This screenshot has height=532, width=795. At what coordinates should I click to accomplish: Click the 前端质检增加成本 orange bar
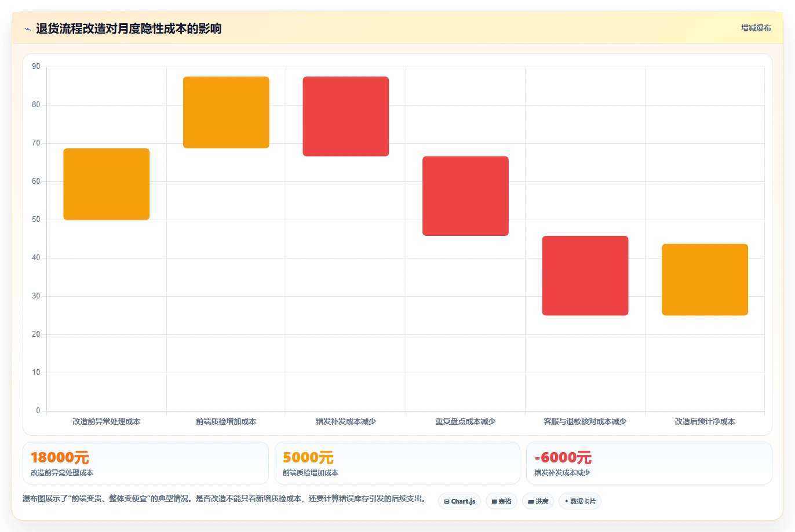pos(226,112)
